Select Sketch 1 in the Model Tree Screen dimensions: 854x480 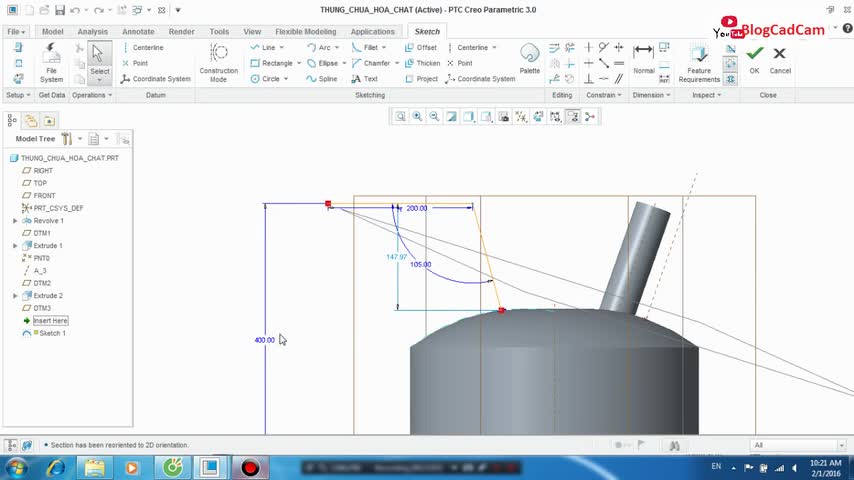coord(52,333)
